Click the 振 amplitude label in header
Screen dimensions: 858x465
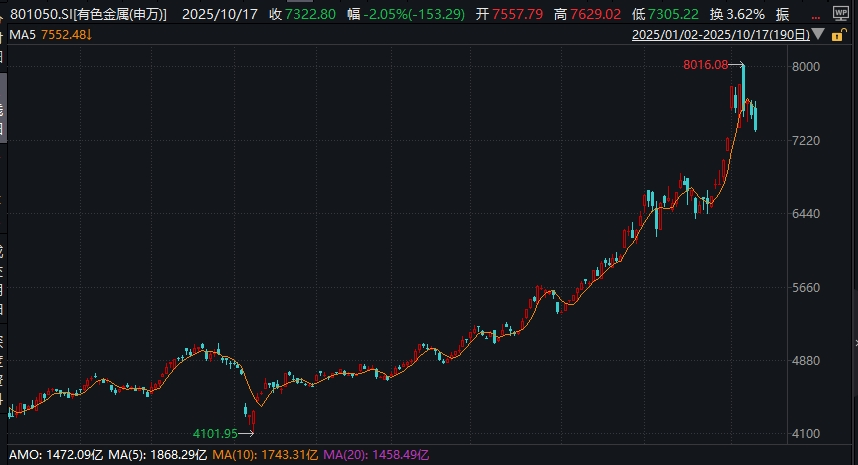781,15
